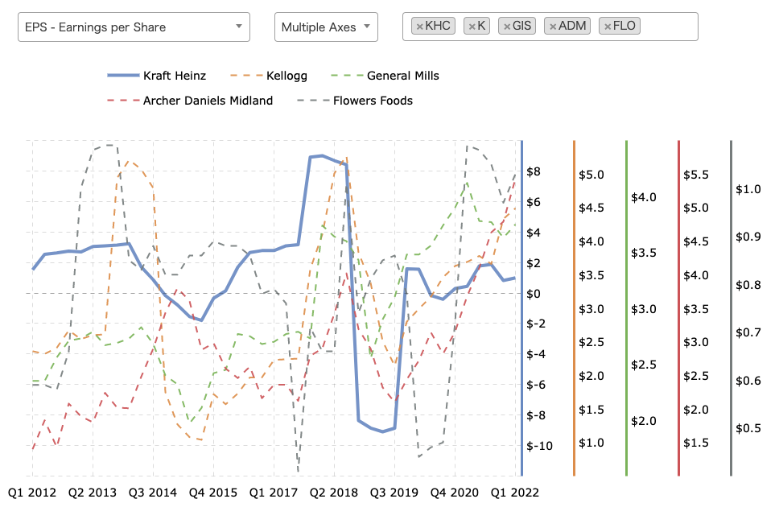The width and height of the screenshot is (779, 532).
Task: Select the FLO ticker tag text
Action: tap(624, 26)
